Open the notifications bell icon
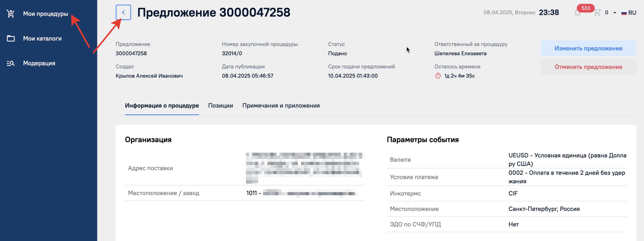 coord(577,13)
